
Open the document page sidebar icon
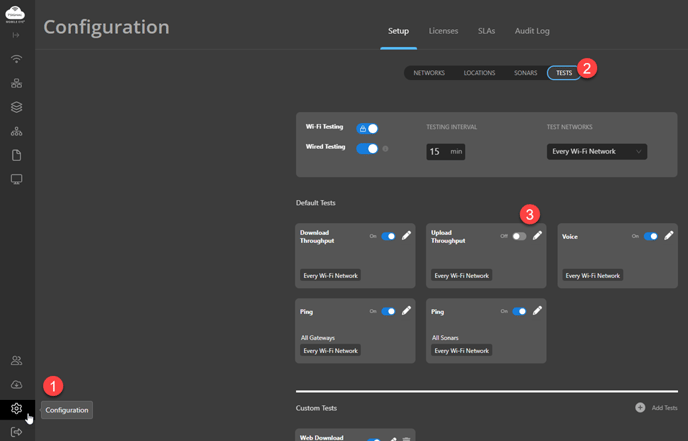click(x=16, y=155)
